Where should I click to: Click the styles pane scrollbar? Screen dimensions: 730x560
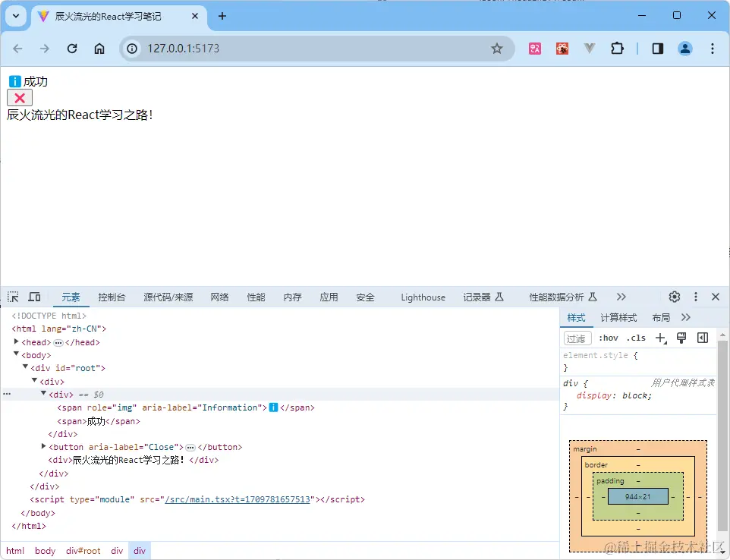[x=722, y=436]
